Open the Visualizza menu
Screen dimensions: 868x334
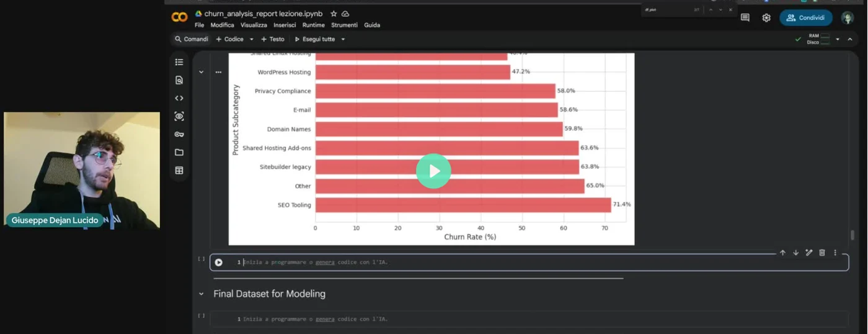point(254,25)
